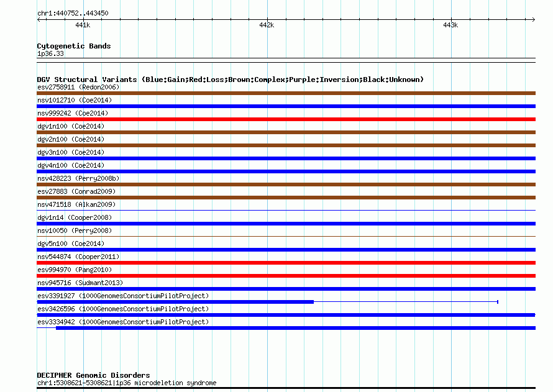Screen dimensions: 553x392
Task: Click the dgv1n14 (Cooper2008) label
Action: coord(75,217)
